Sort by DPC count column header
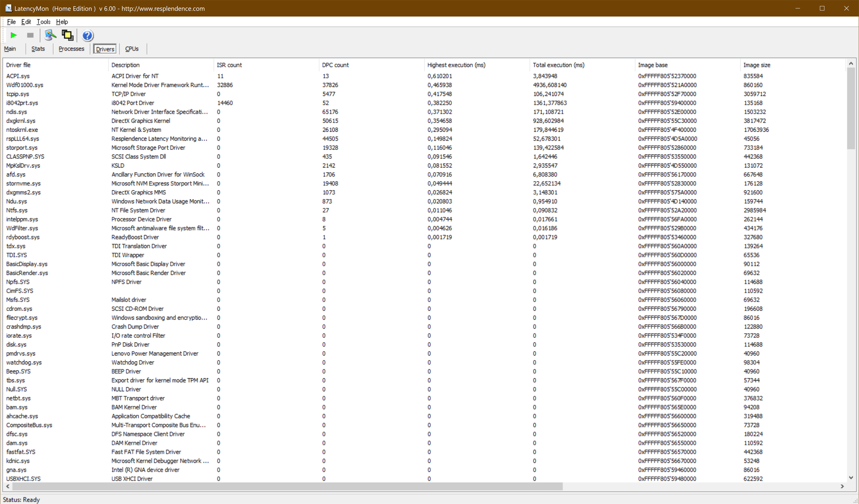859x504 pixels. (335, 65)
